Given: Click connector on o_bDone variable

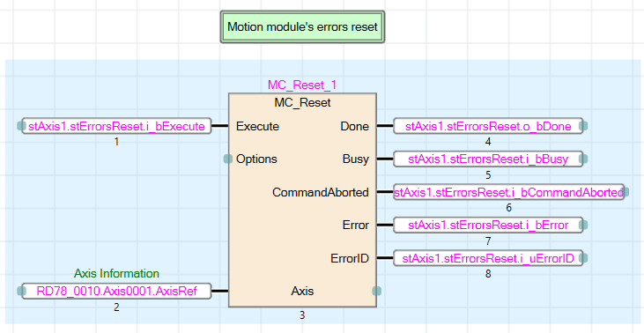Looking at the screenshot, I should 583,126.
